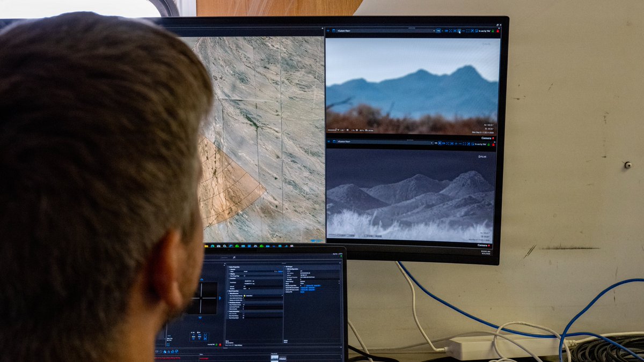The width and height of the screenshot is (644, 362).
Task: Click the red lock icon on laptop control panel
Action: click(220, 344)
